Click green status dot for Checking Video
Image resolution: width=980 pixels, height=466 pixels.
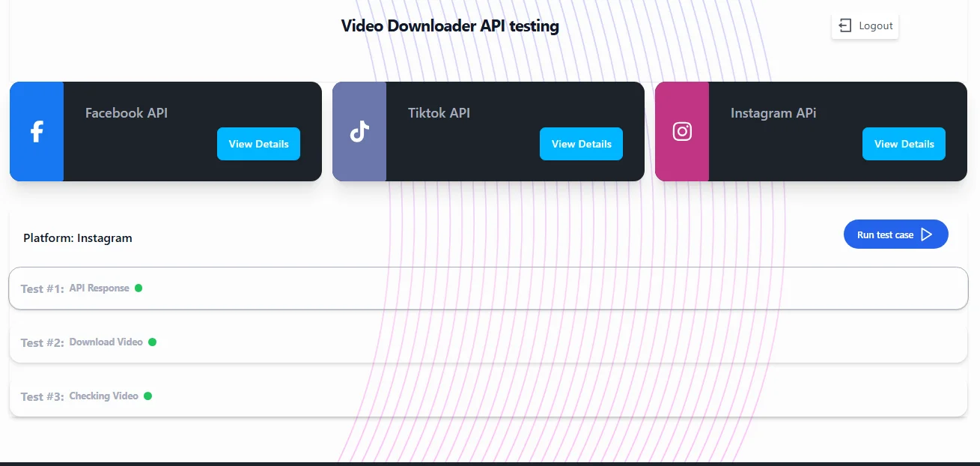point(147,396)
